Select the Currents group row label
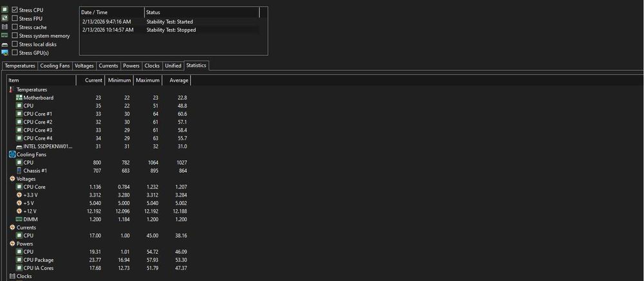 coord(26,227)
